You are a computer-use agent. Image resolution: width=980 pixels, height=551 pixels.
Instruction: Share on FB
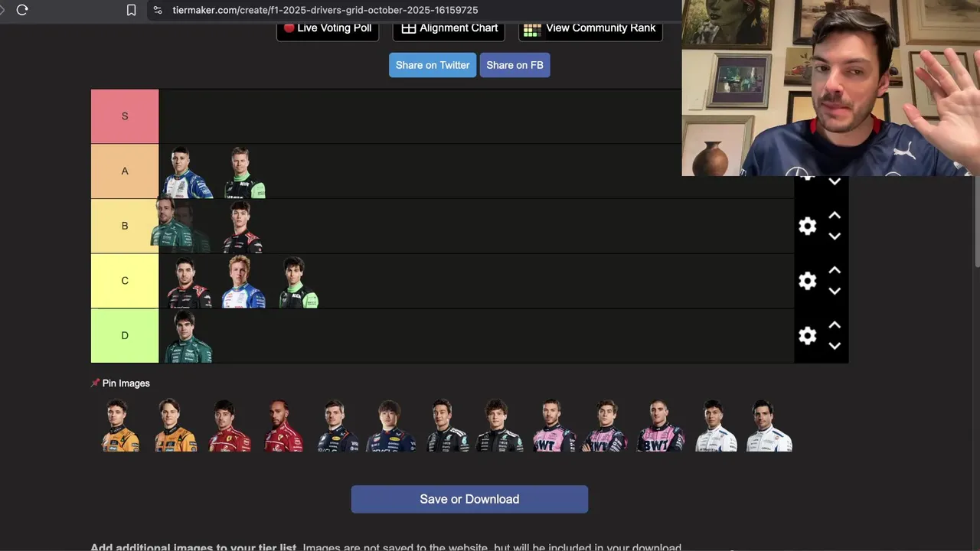[514, 65]
